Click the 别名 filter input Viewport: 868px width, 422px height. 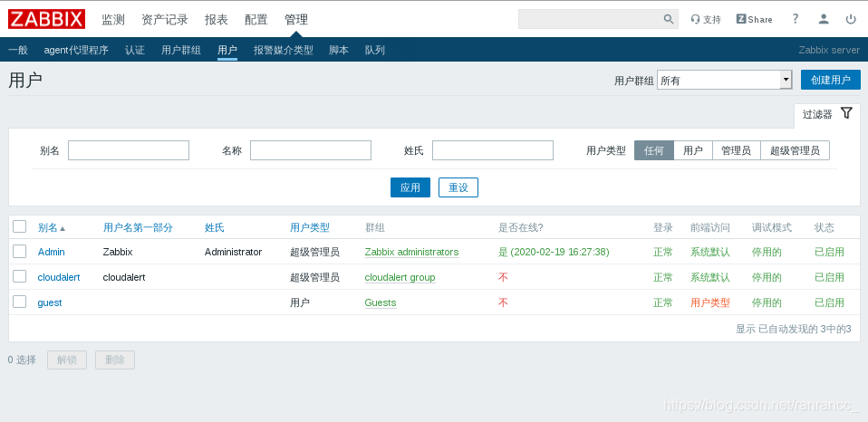[x=129, y=150]
